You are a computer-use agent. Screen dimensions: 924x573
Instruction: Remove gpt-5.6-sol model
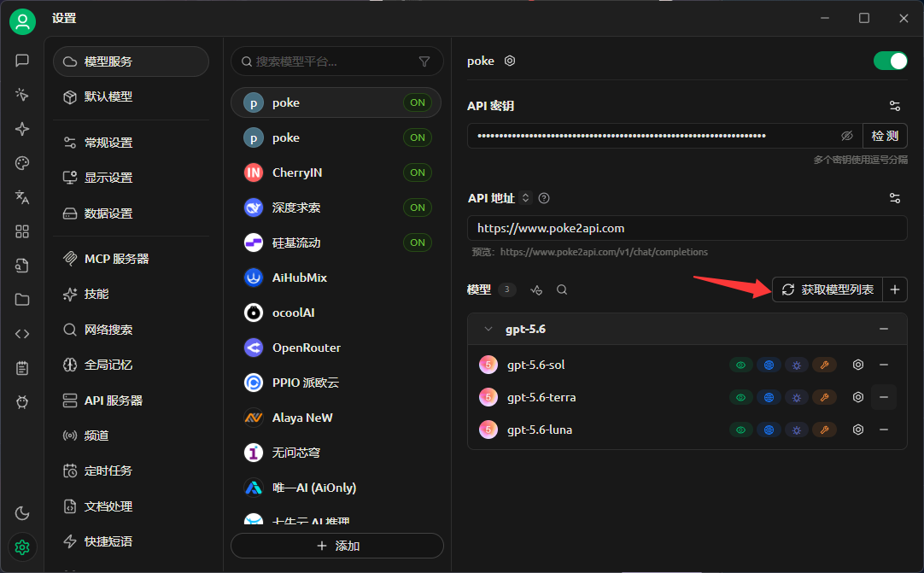pos(884,365)
